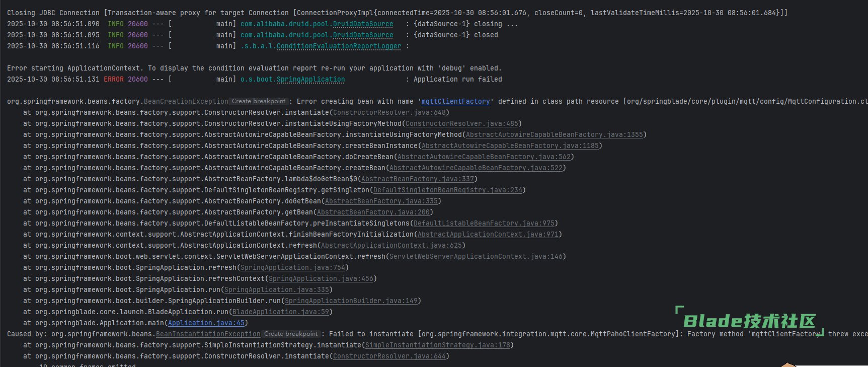This screenshot has height=367, width=868.
Task: Jump to DefaultListableBeanFactory.java:975
Action: 484,224
